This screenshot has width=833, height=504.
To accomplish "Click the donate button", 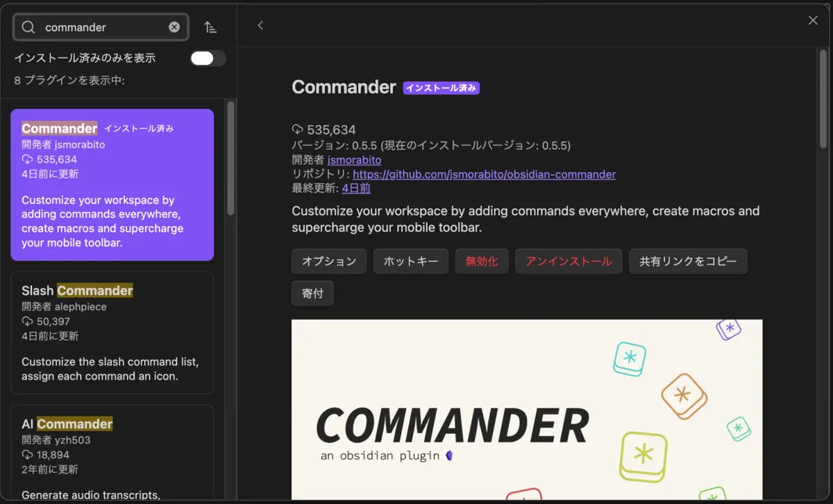I will pyautogui.click(x=312, y=293).
